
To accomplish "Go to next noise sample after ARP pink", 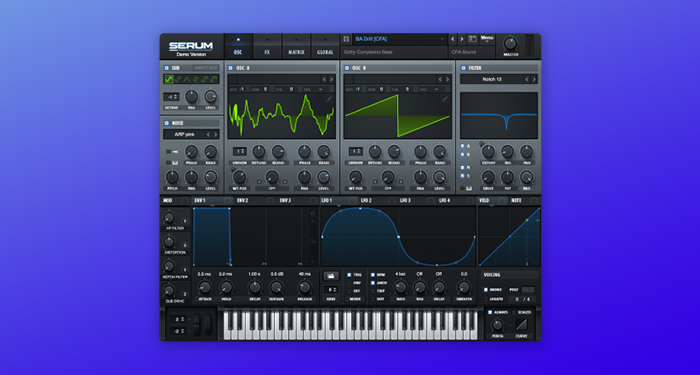I will pos(216,134).
